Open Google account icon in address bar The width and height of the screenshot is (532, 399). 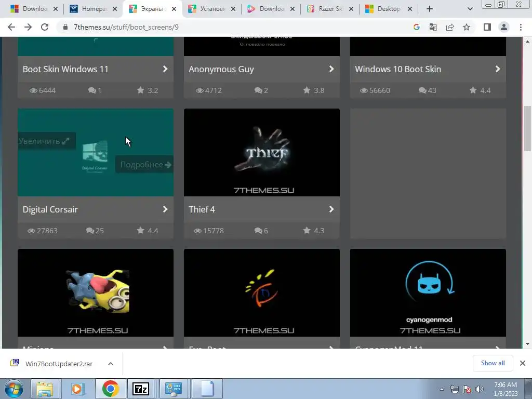[x=416, y=27]
